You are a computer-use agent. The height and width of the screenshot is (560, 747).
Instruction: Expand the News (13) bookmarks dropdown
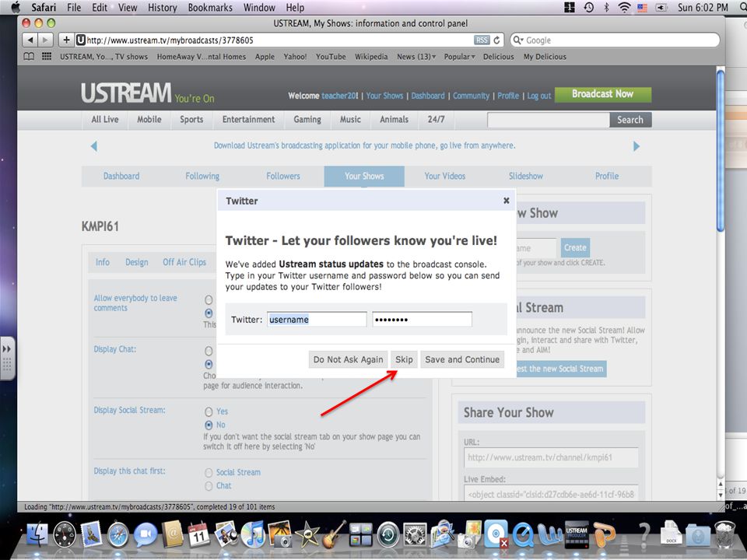point(416,57)
